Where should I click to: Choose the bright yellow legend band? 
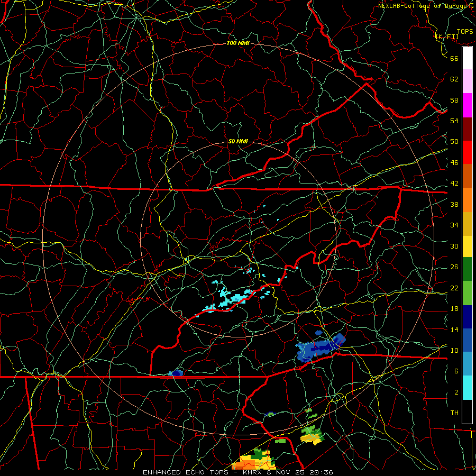(x=467, y=246)
